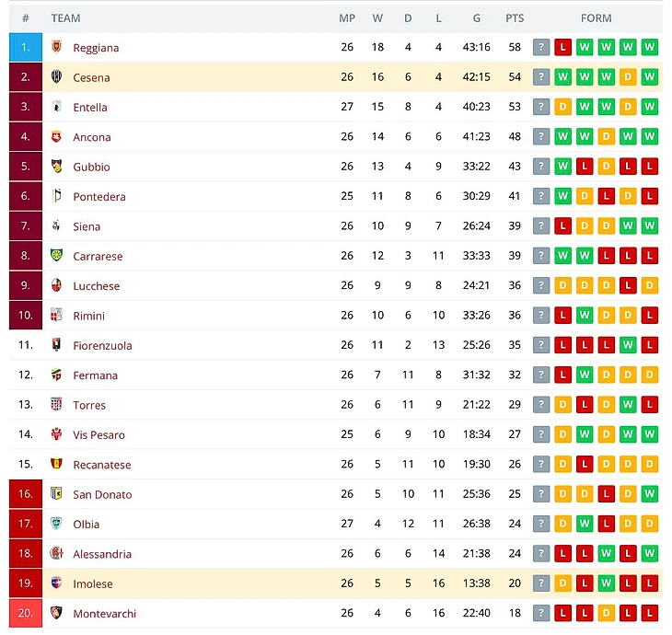Screen dimensions: 672x635
Task: Click the Carrarese team crest
Action: (x=56, y=256)
